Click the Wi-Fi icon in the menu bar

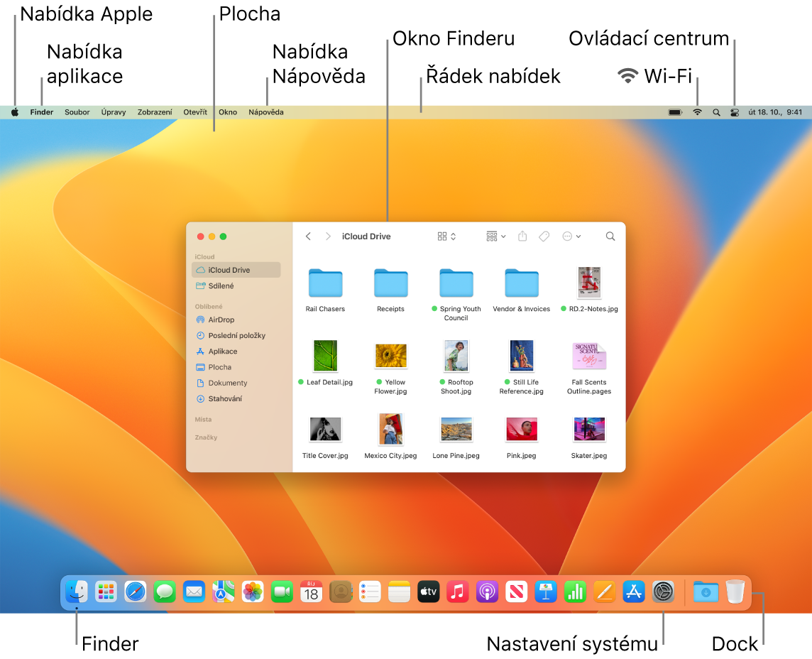coord(697,111)
